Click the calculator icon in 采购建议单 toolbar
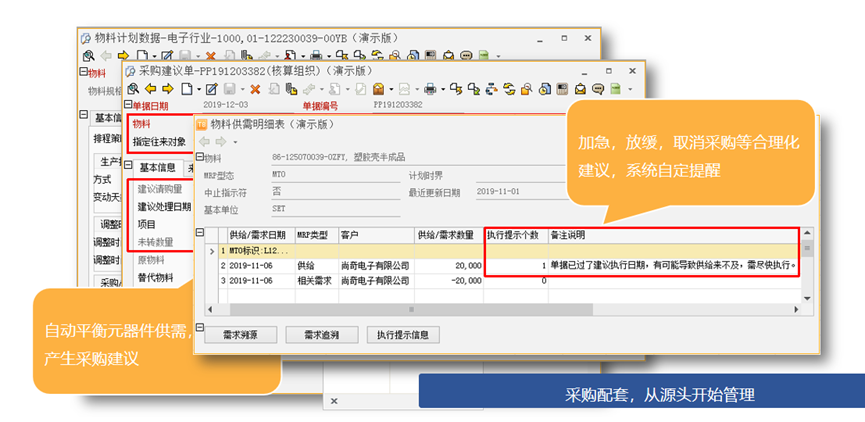Viewport: 865px width, 422px height. click(562, 89)
